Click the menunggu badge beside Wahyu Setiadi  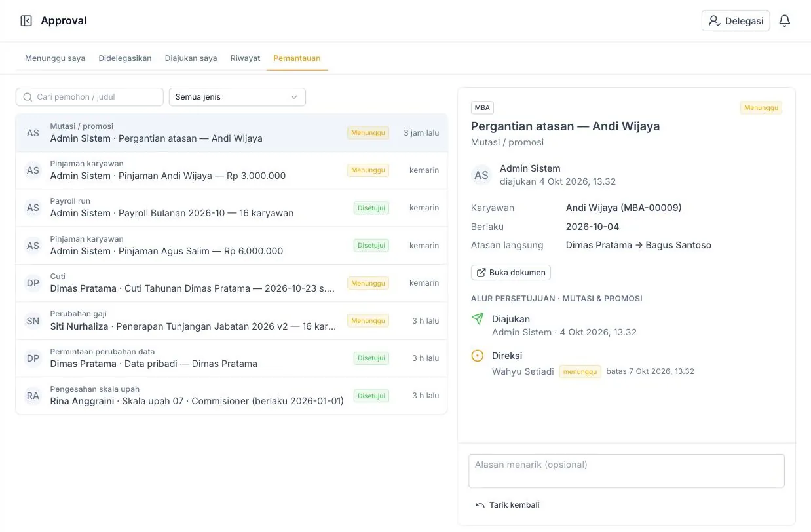(580, 371)
